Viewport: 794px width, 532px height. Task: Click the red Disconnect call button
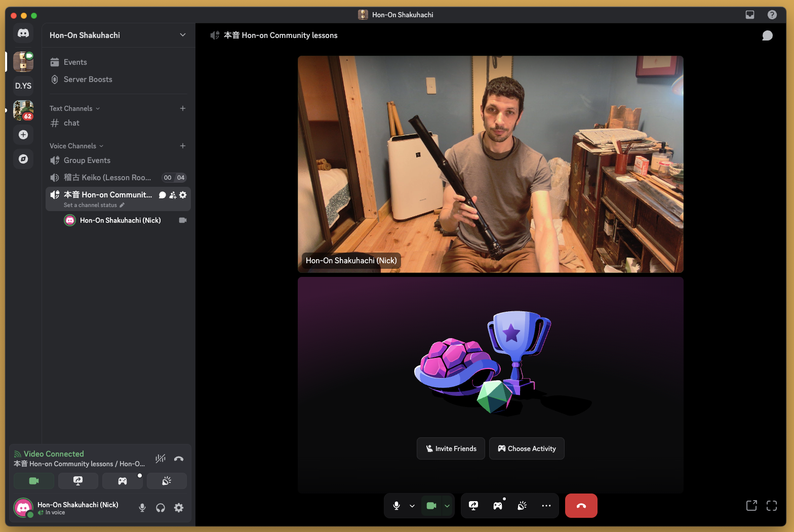click(581, 506)
